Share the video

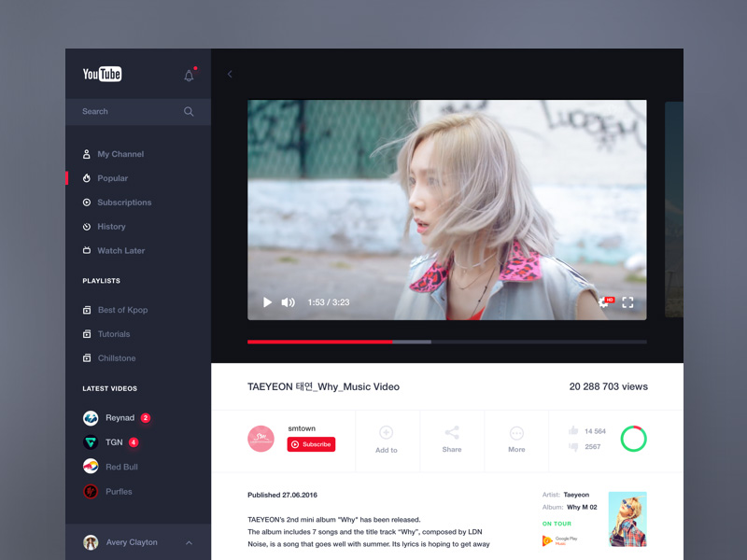click(x=452, y=439)
